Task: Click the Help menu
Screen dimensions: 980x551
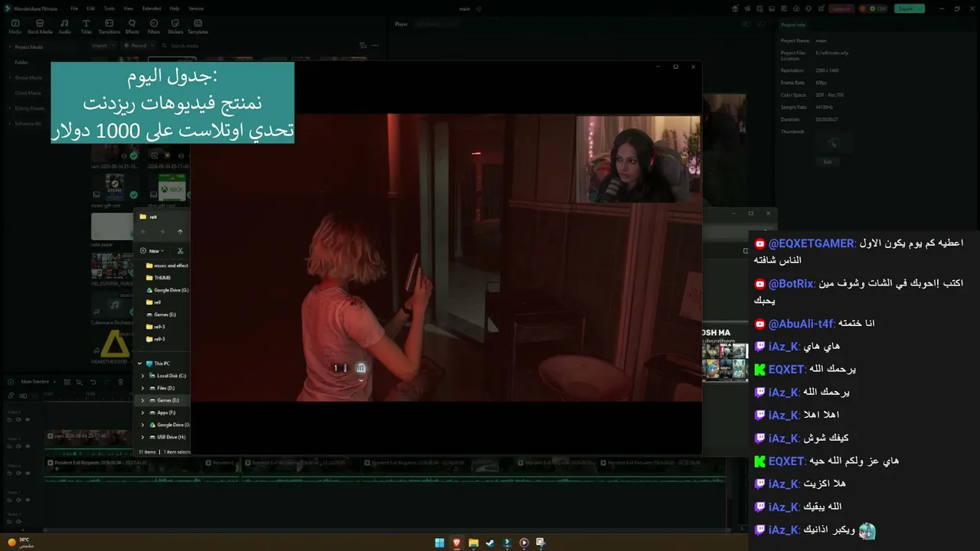Action: click(175, 8)
